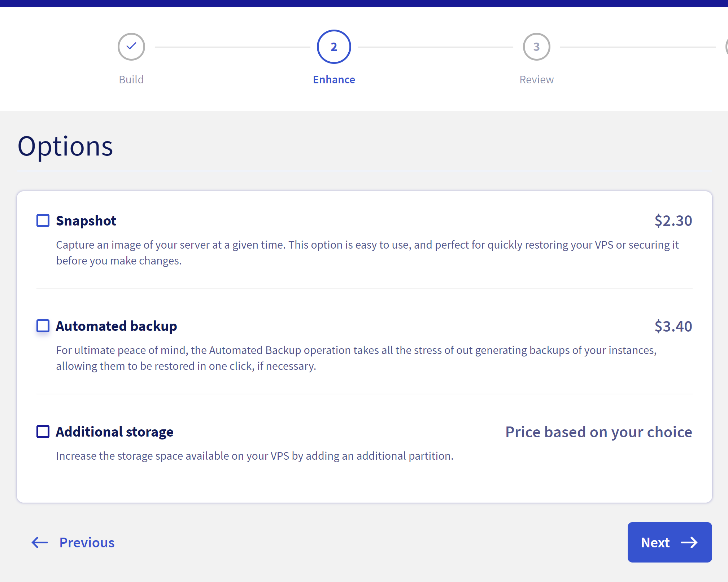Tick the Automated backup checkbox
The width and height of the screenshot is (728, 582).
[43, 326]
